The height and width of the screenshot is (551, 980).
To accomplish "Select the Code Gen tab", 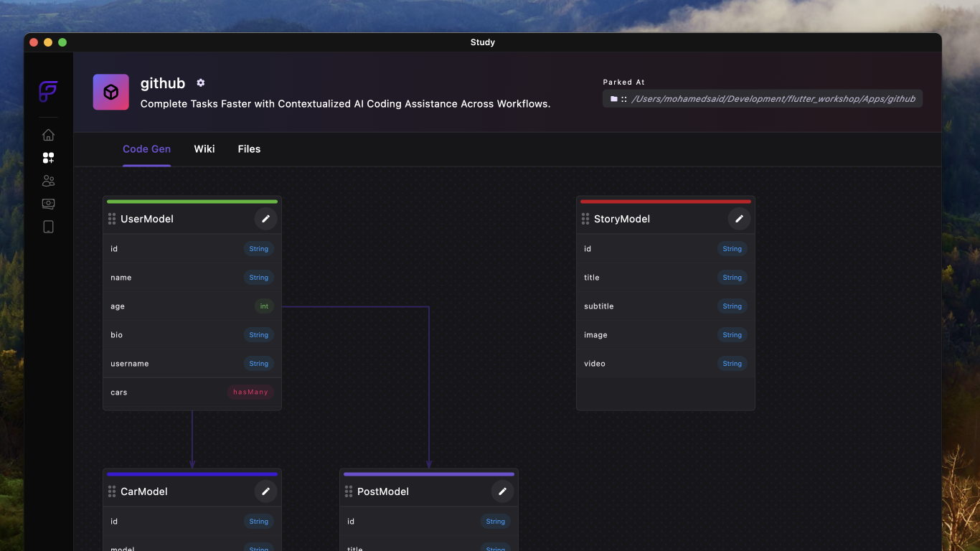I will [x=146, y=149].
